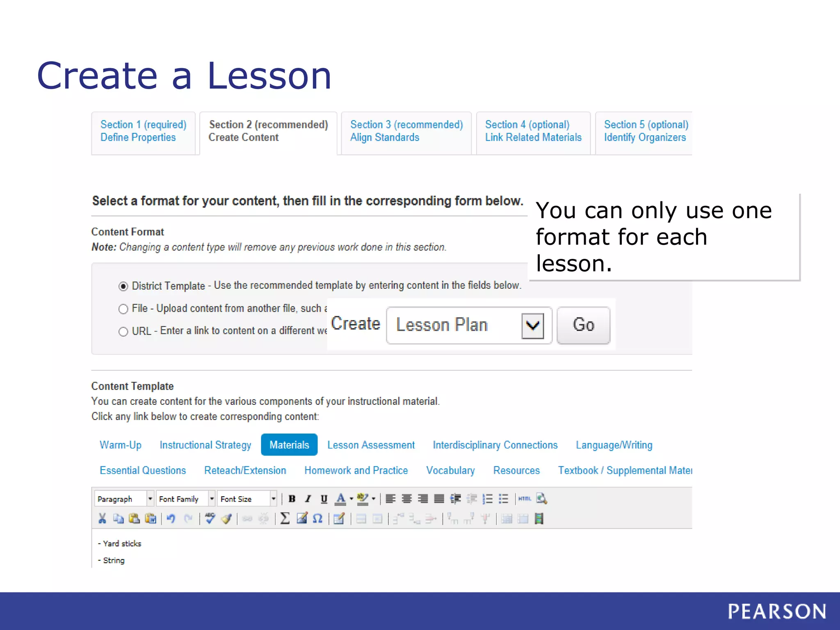The height and width of the screenshot is (630, 840).
Task: Switch to Section 3 Align Standards tab
Action: coord(406,131)
